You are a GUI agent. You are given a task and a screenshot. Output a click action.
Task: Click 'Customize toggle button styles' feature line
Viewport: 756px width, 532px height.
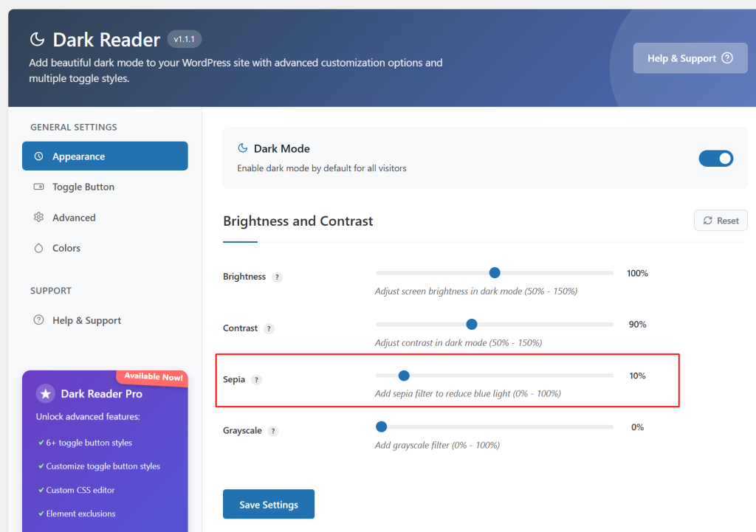click(103, 466)
